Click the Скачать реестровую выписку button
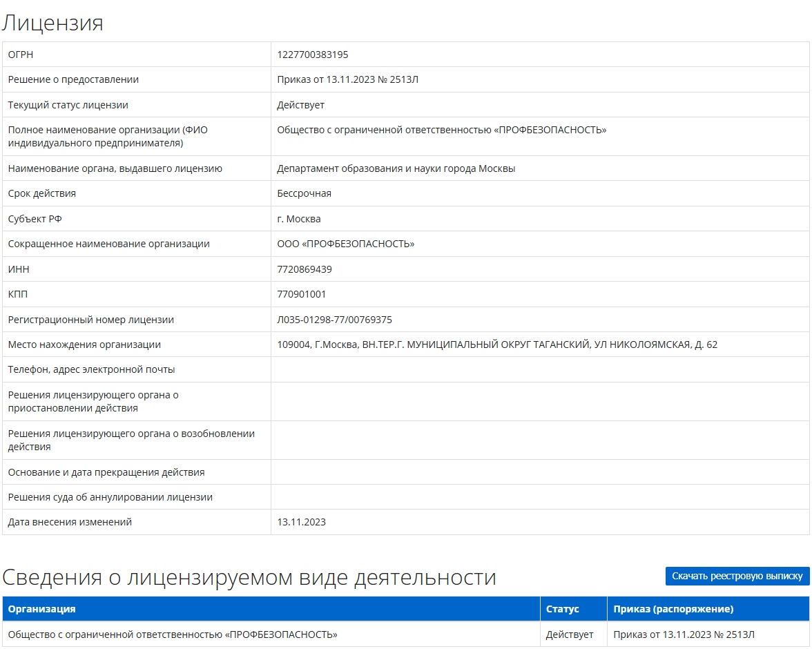The height and width of the screenshot is (649, 812). click(737, 576)
